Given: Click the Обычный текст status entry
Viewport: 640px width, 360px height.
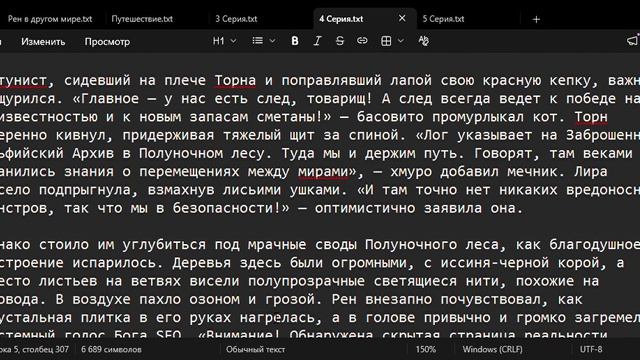Looking at the screenshot, I should click(256, 349).
